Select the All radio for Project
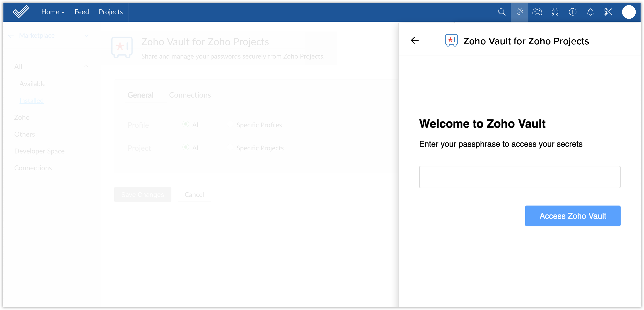Viewport: 644px width, 310px height. tap(186, 147)
